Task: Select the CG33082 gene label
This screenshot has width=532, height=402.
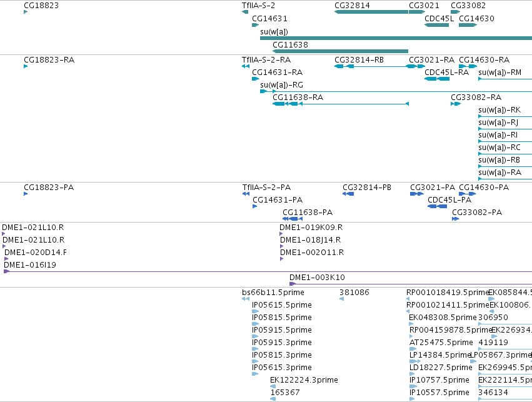Action: coord(468,6)
